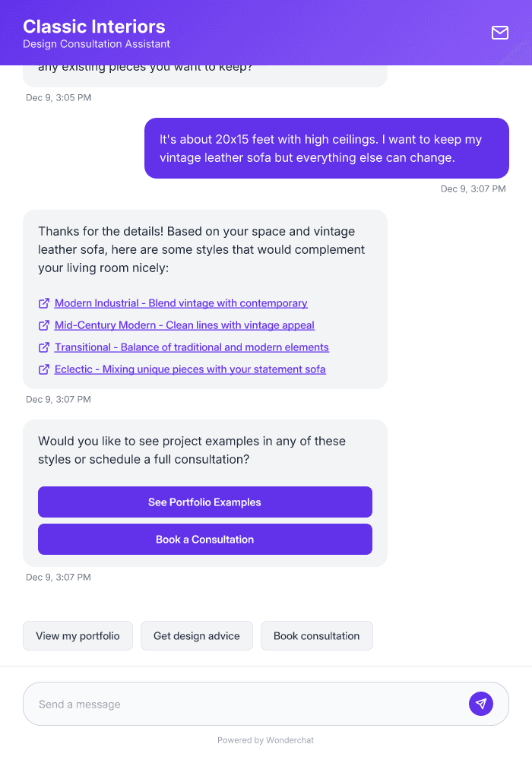Open the email contact icon in the header
Viewport: 532px width, 760px height.
(499, 33)
